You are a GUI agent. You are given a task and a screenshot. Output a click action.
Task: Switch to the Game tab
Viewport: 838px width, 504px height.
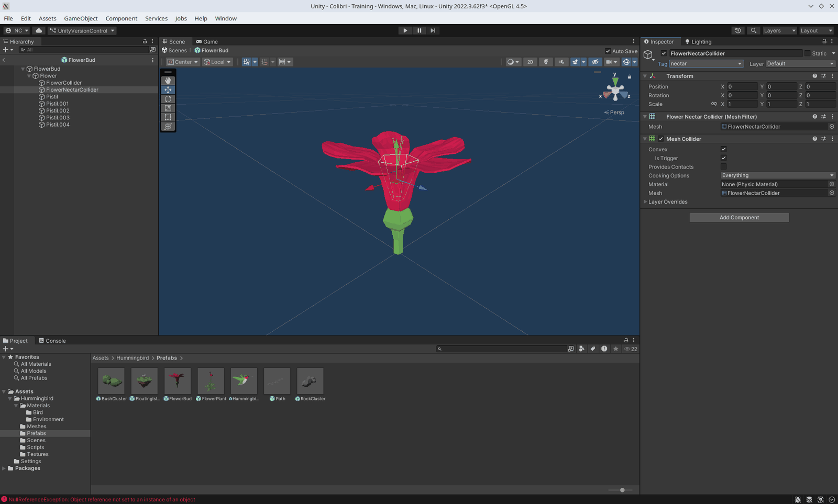[x=207, y=41]
